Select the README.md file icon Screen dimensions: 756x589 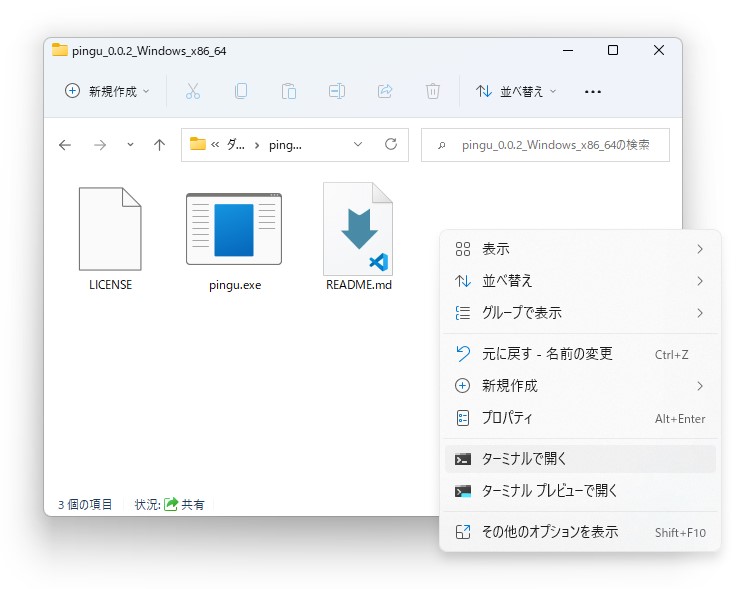[x=358, y=229]
